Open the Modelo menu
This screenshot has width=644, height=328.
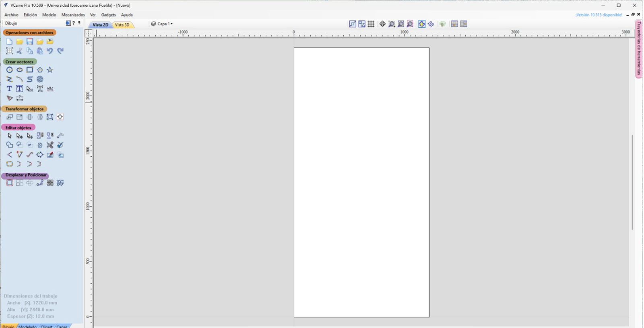(49, 15)
